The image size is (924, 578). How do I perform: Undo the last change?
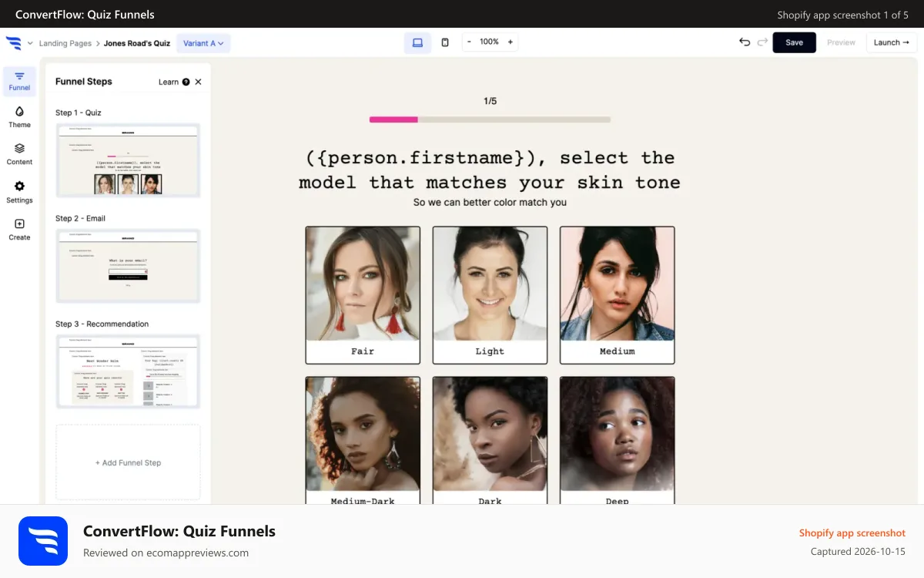tap(744, 42)
